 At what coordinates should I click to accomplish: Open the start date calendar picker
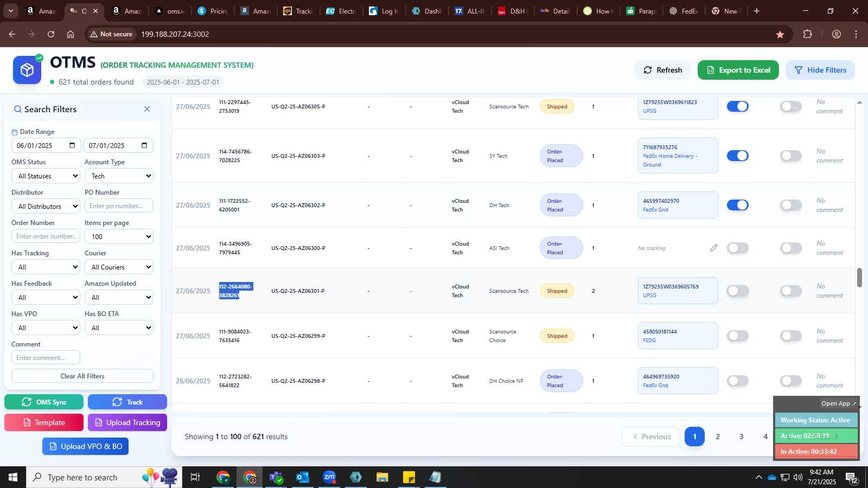pyautogui.click(x=72, y=145)
